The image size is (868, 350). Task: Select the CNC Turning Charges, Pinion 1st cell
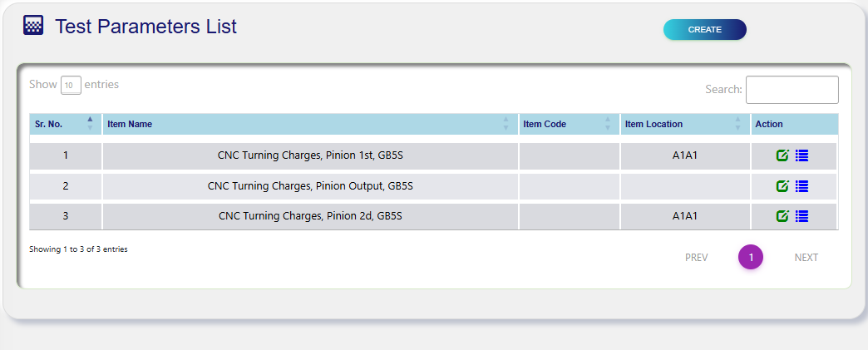tap(310, 155)
